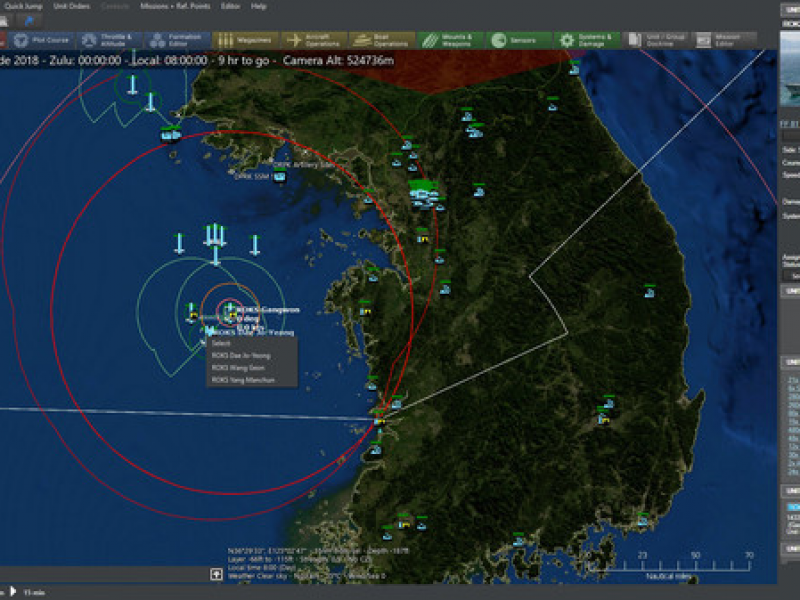Open the Unit Orders menu
Image resolution: width=800 pixels, height=600 pixels.
[x=71, y=6]
